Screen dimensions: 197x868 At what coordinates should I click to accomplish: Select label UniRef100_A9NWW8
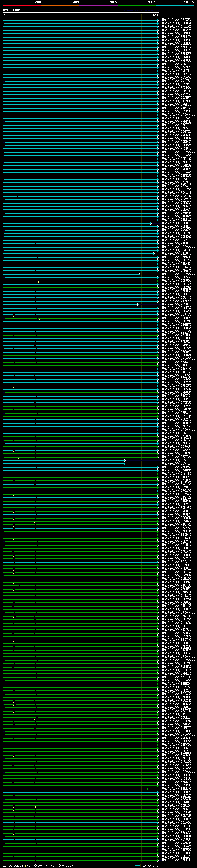point(176,57)
